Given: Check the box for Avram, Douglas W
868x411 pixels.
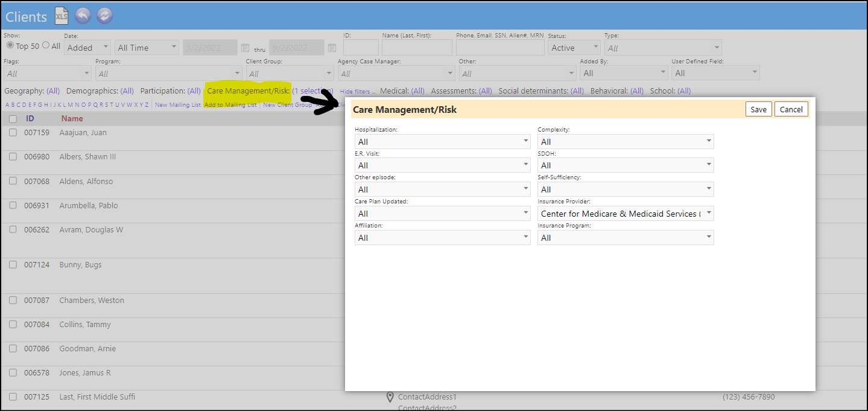Looking at the screenshot, I should [x=13, y=230].
